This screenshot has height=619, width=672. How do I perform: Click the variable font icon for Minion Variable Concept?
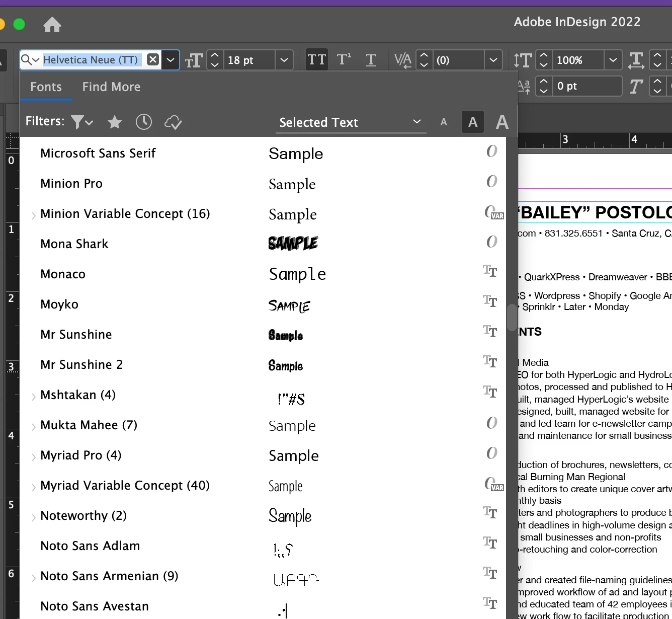[x=494, y=212]
